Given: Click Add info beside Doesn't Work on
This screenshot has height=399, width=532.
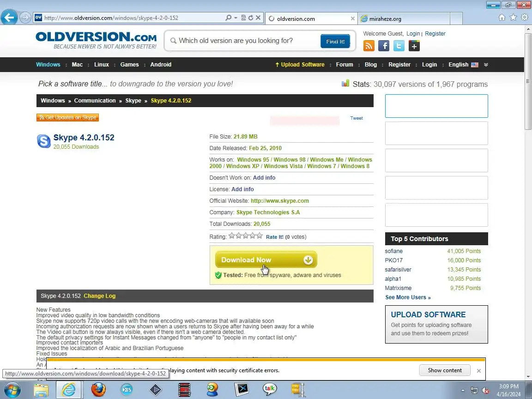Looking at the screenshot, I should [x=264, y=177].
